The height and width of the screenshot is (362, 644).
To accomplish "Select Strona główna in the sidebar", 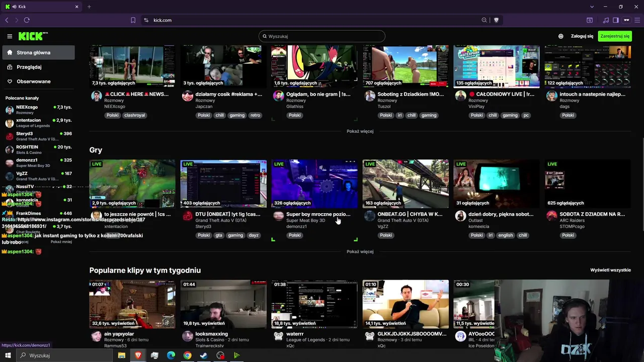I will click(38, 52).
